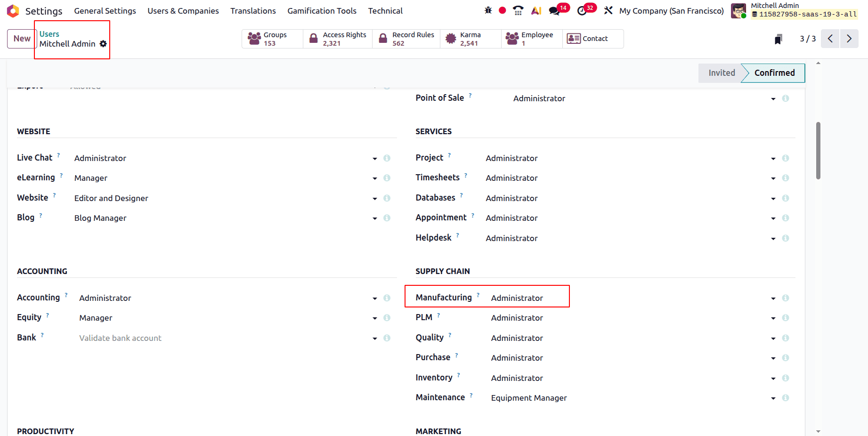Viewport: 868px width, 436px height.
Task: Click Inventory field Administrator value
Action: click(517, 378)
